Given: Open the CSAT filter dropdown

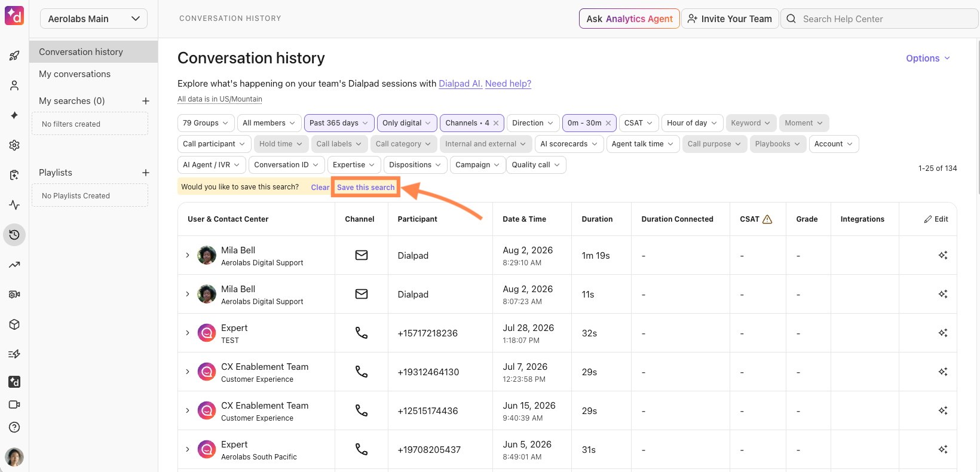Looking at the screenshot, I should (639, 123).
